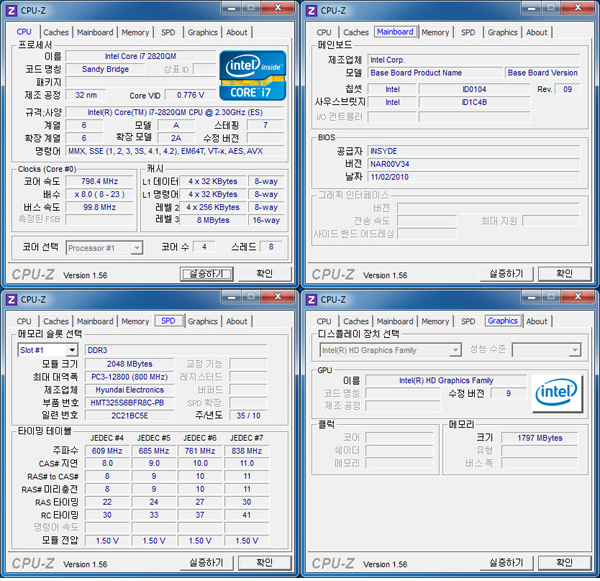
Task: Click the validate button in the Mainboard window
Action: point(507,274)
